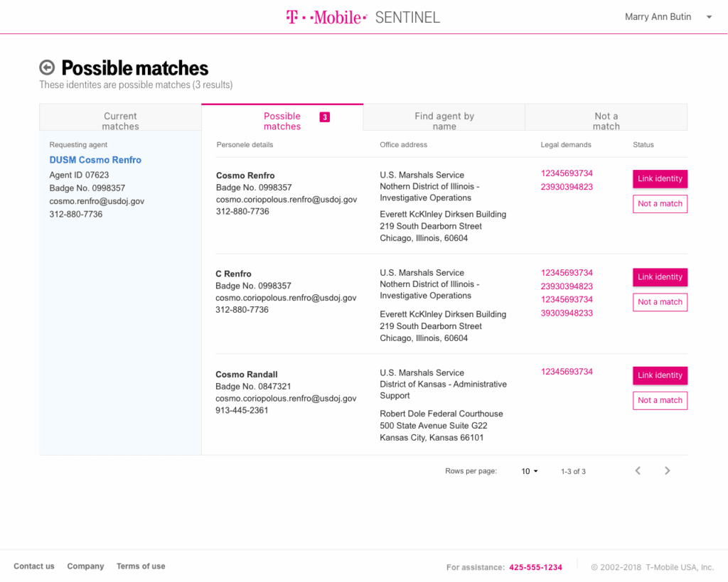Click the badge count on Possible matches tab
This screenshot has width=728, height=582.
tap(324, 117)
